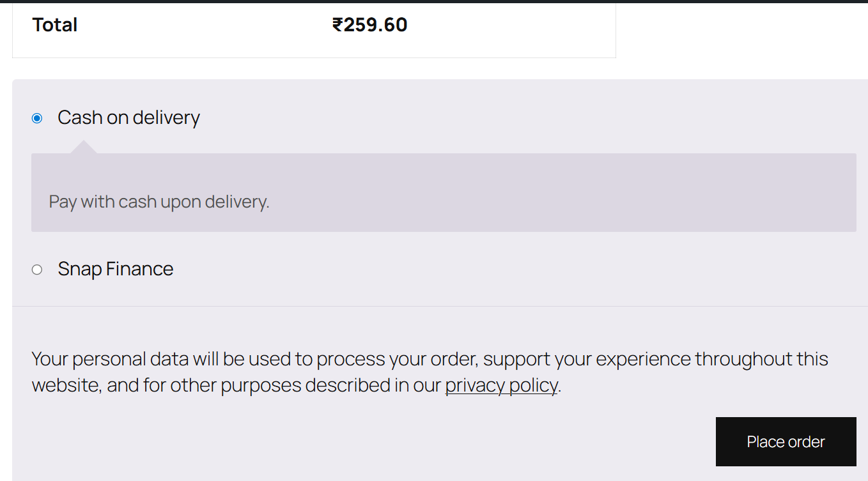This screenshot has height=481, width=868.
Task: Click the dark bar at page top
Action: (x=434, y=1)
